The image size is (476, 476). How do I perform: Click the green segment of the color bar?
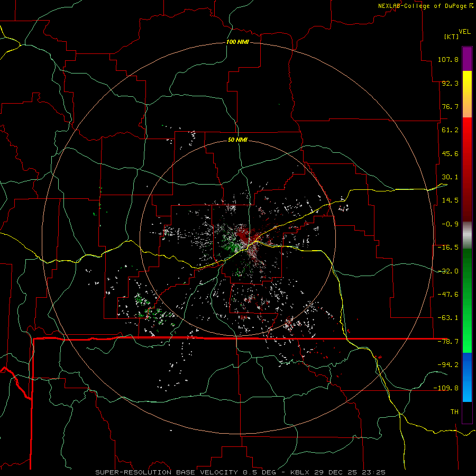467,300
